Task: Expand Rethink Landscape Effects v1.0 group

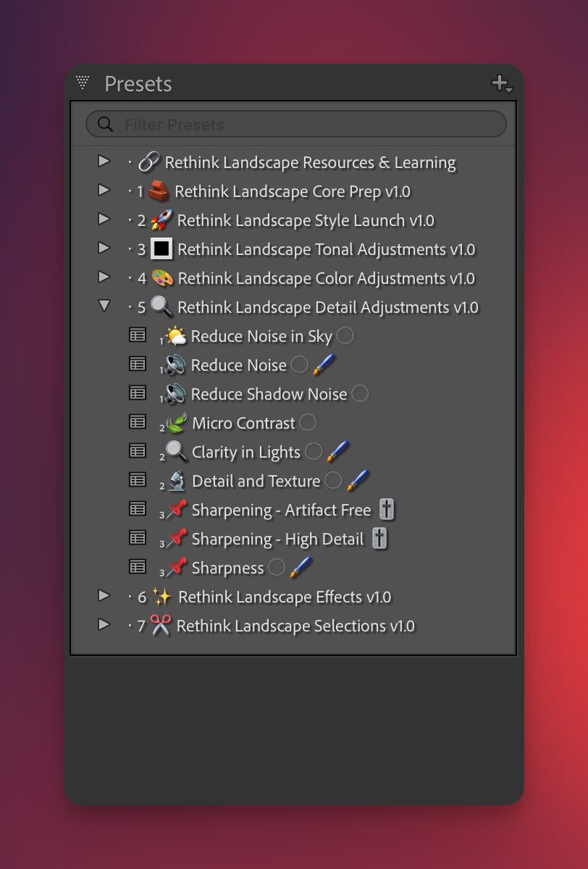Action: click(104, 595)
